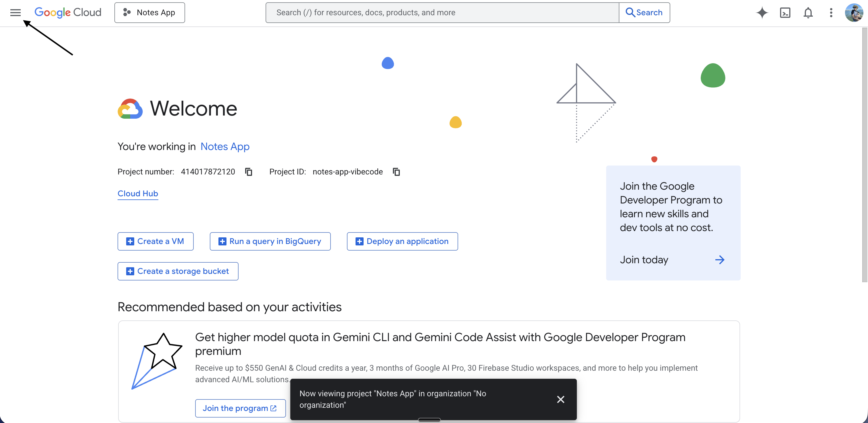Image resolution: width=868 pixels, height=423 pixels.
Task: Click the Join today arrow icon
Action: [719, 260]
